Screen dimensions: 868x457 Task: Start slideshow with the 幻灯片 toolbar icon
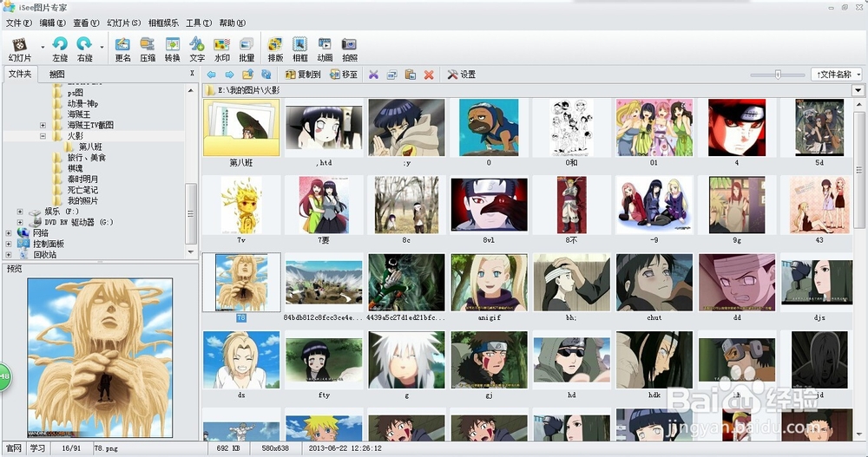(20, 49)
